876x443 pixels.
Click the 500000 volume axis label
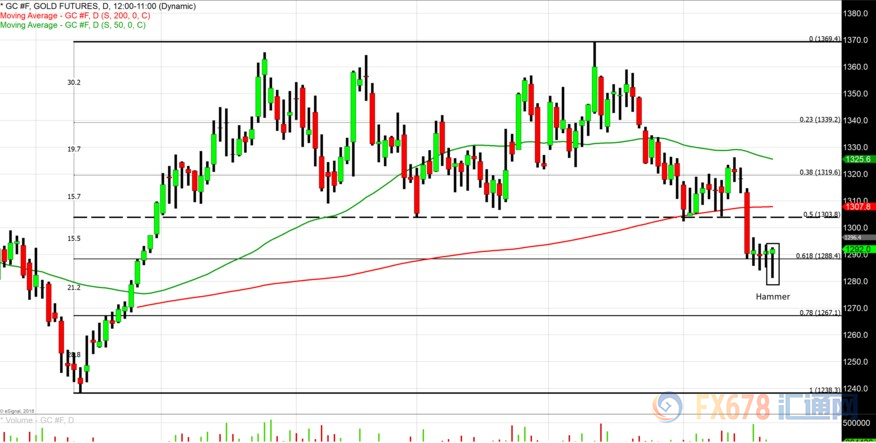point(856,424)
